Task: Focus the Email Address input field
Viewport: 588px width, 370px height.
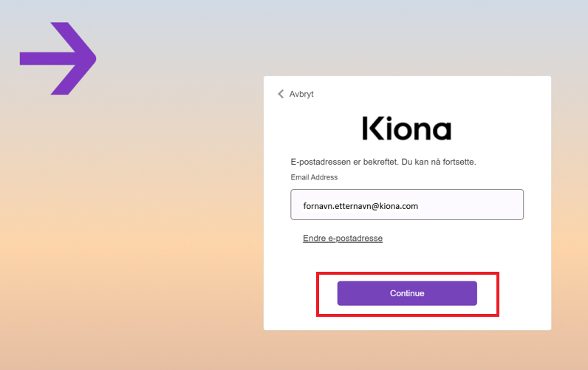Action: [407, 205]
